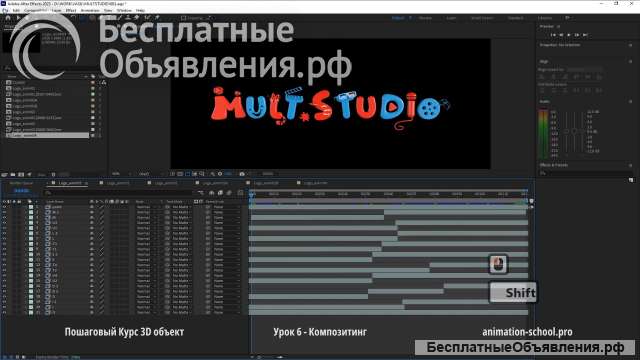Click the Home icon in the toolbar
The height and width of the screenshot is (360, 640).
click(7, 18)
